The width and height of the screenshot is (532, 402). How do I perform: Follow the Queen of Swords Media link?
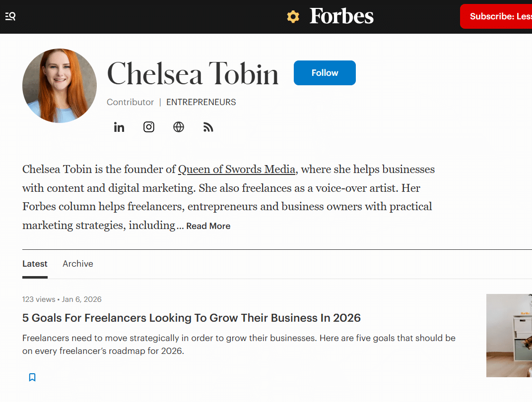pos(237,170)
